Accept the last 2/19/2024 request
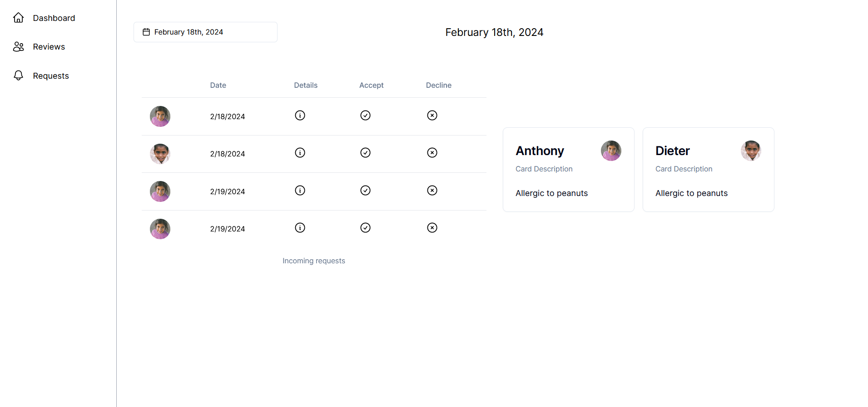Image resolution: width=868 pixels, height=407 pixels. click(x=365, y=228)
